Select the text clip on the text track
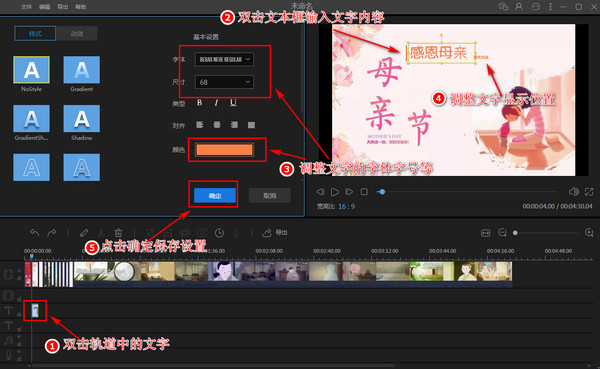 [35, 310]
